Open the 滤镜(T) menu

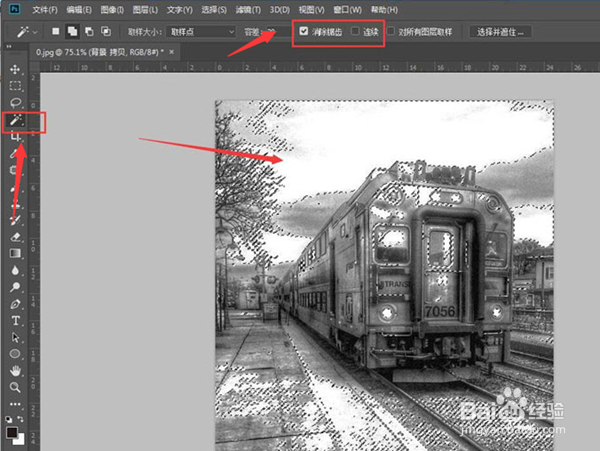click(x=248, y=10)
